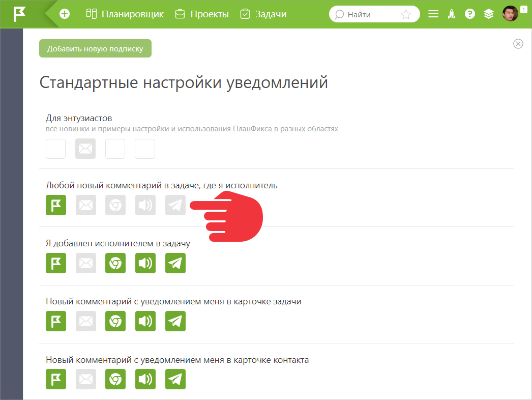Image resolution: width=532 pixels, height=400 pixels.
Task: Enable sound for Любой новый комментарий
Action: [145, 205]
